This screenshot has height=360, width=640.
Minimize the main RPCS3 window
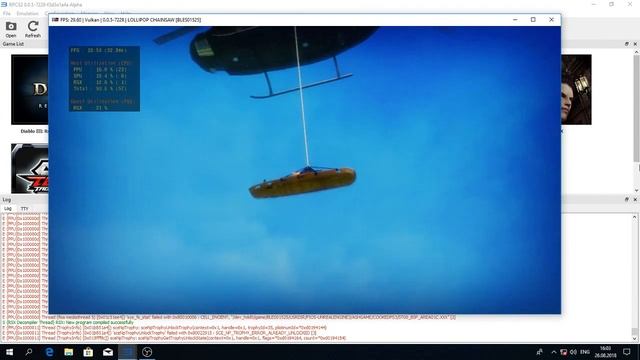(x=594, y=4)
